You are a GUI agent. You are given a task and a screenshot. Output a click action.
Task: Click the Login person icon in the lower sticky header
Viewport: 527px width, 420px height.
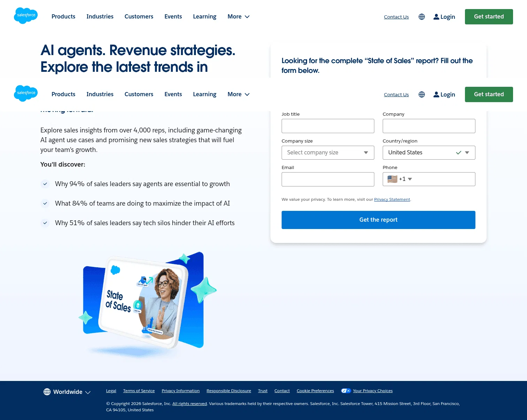tap(436, 94)
